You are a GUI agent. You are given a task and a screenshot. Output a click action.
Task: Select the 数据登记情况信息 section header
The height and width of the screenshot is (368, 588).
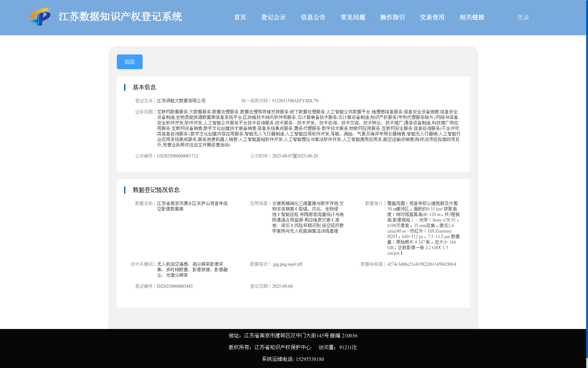click(156, 190)
